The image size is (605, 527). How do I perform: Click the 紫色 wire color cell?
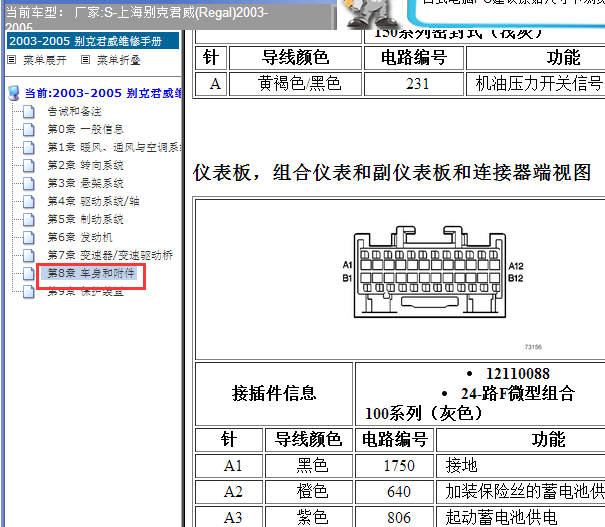[x=309, y=517]
